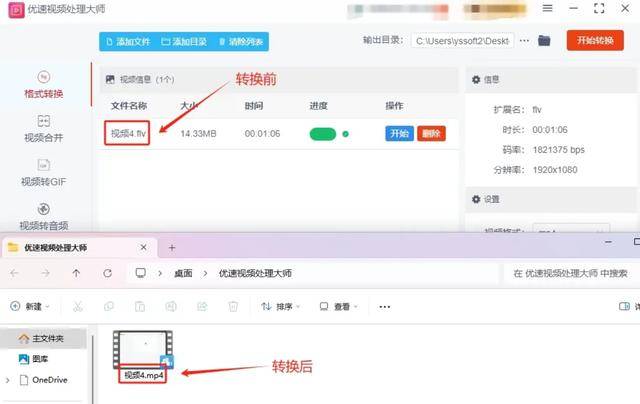This screenshot has width=640, height=404.
Task: Click the 操作 column header
Action: (x=394, y=106)
